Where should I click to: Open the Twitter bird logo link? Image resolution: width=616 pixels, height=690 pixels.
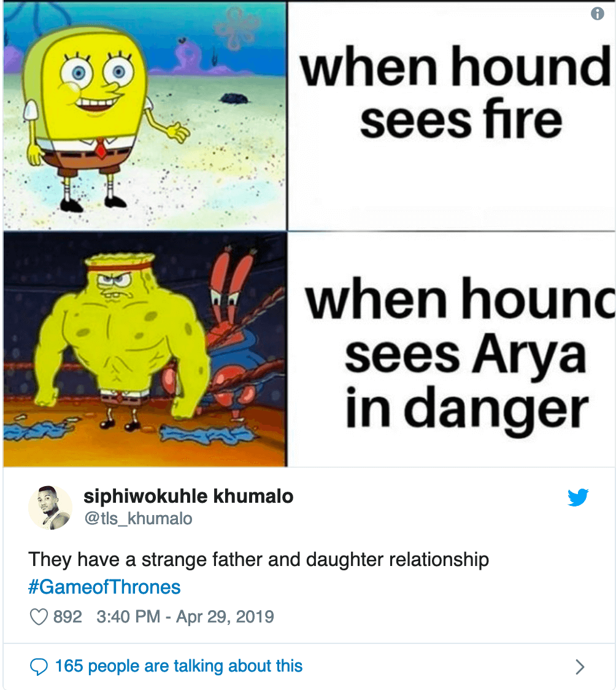click(578, 497)
